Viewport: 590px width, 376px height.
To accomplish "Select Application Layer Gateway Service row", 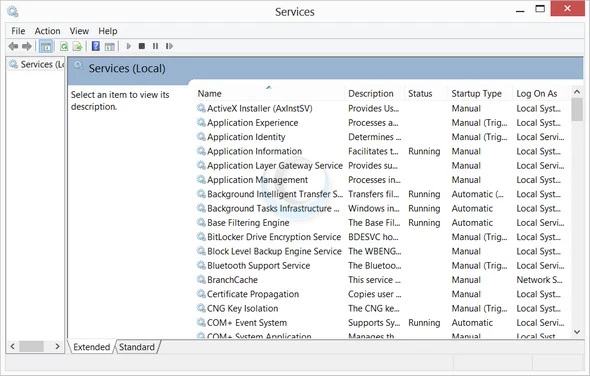I will (381, 166).
